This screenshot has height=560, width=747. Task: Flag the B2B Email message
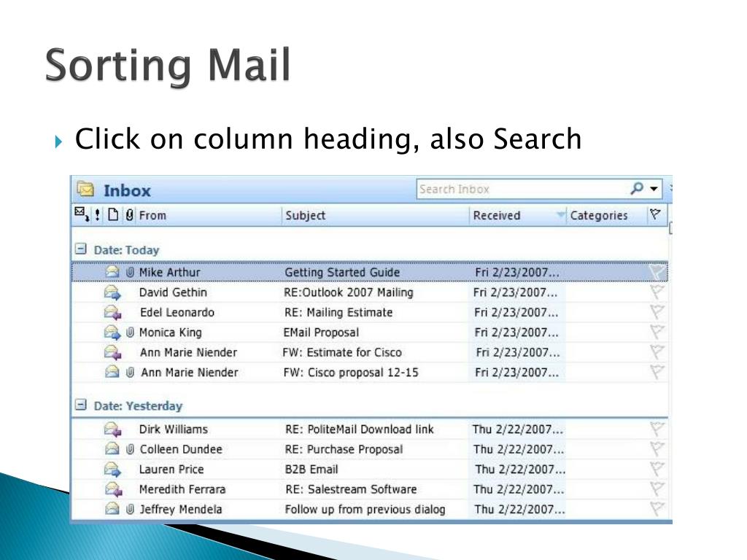click(x=657, y=469)
